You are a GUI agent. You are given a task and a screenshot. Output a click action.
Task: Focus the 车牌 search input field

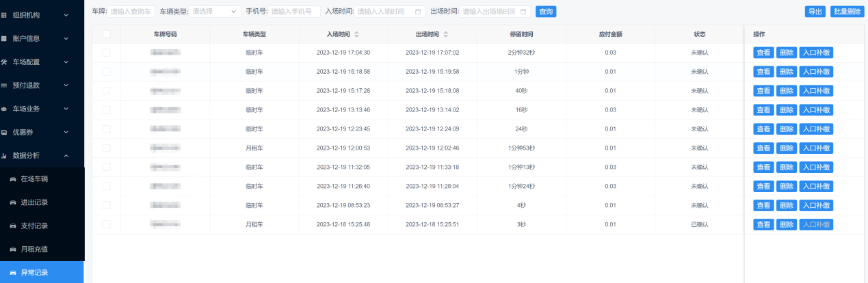[131, 12]
